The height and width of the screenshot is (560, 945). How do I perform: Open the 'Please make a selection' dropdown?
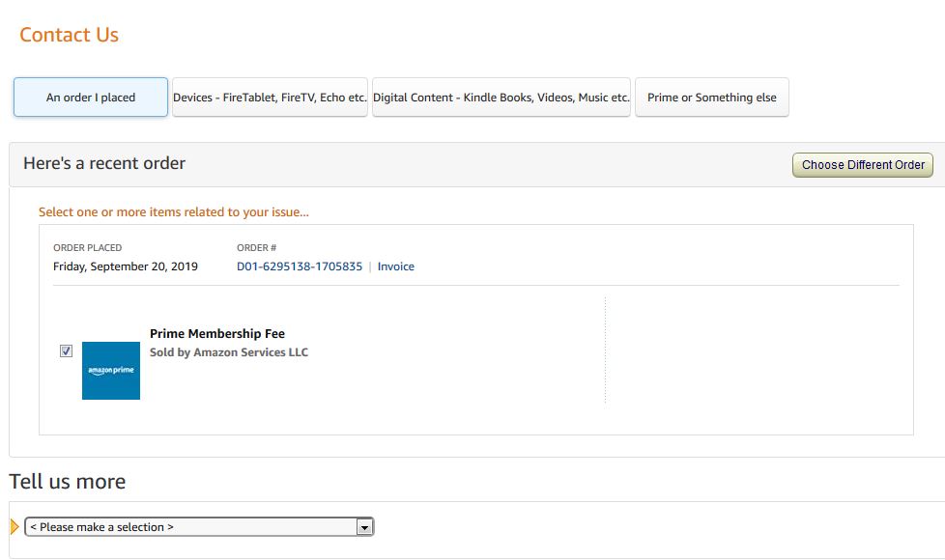click(199, 527)
